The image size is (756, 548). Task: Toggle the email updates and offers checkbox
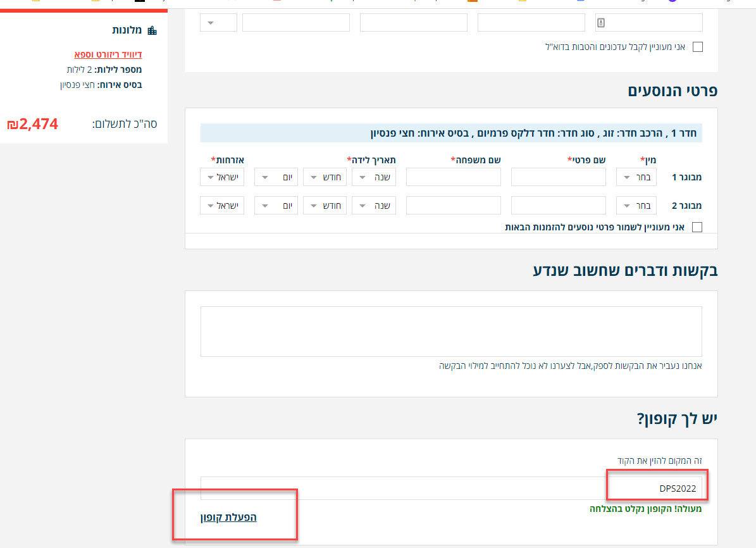pos(697,47)
